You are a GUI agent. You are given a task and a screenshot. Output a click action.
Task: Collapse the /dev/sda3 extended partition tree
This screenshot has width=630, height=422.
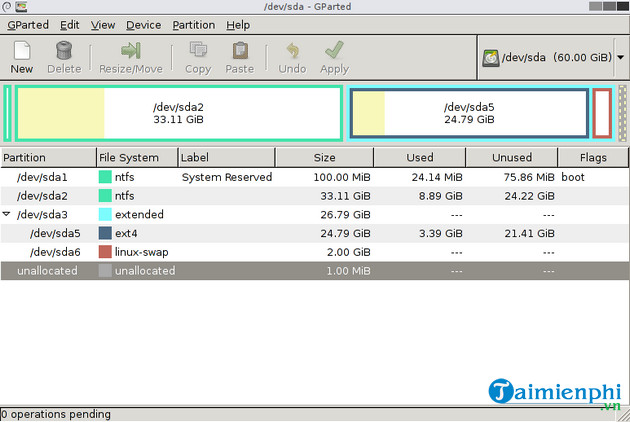8,214
